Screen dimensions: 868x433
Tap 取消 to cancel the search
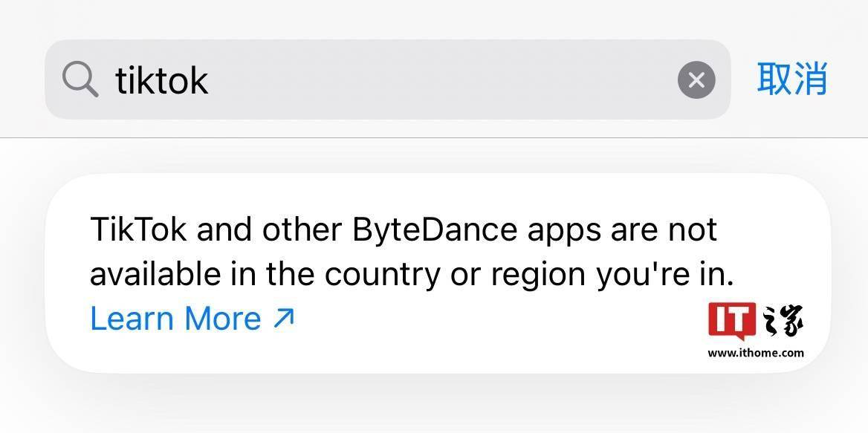coord(792,79)
